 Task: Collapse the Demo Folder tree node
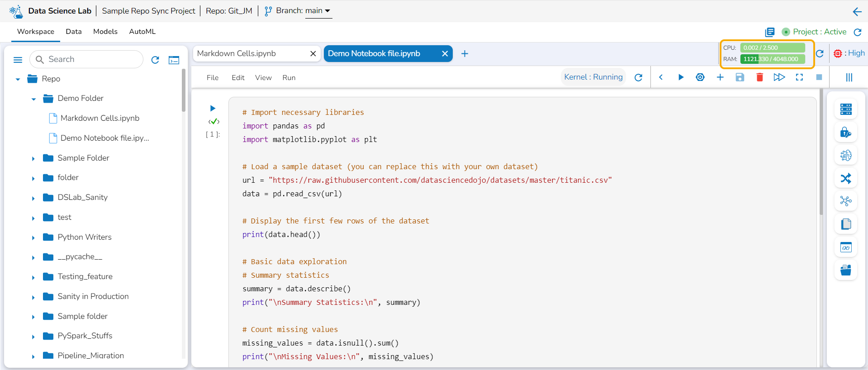[33, 99]
